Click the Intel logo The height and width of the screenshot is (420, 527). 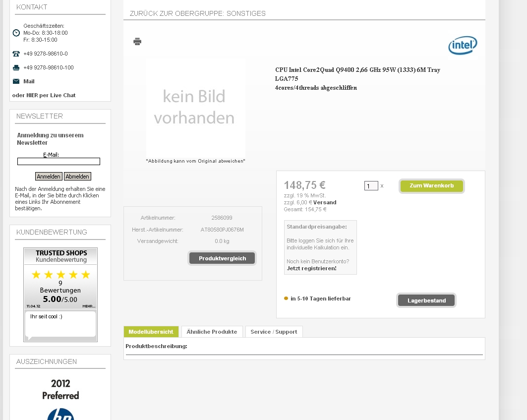pos(463,46)
